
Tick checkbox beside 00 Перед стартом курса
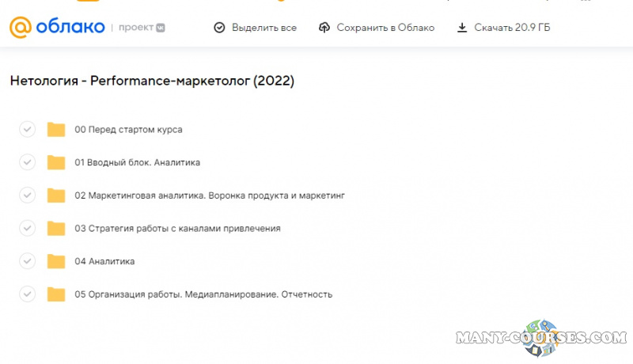tap(27, 130)
